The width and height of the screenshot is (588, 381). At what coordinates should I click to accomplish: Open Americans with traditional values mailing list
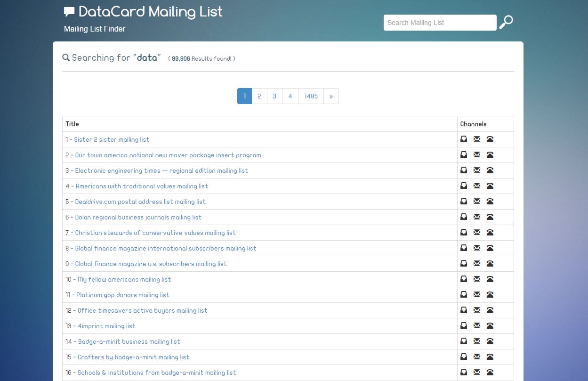142,186
